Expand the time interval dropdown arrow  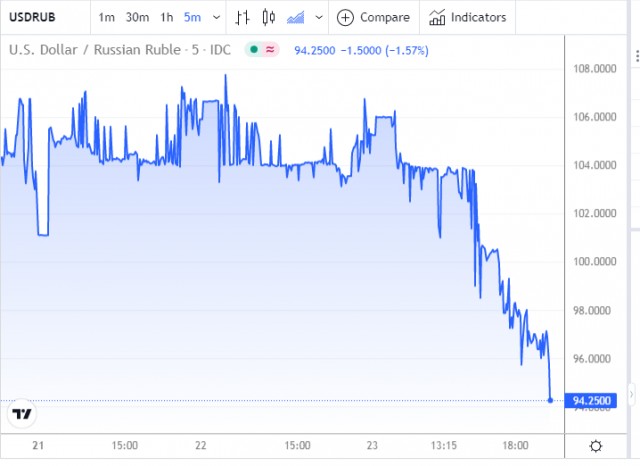click(x=217, y=18)
